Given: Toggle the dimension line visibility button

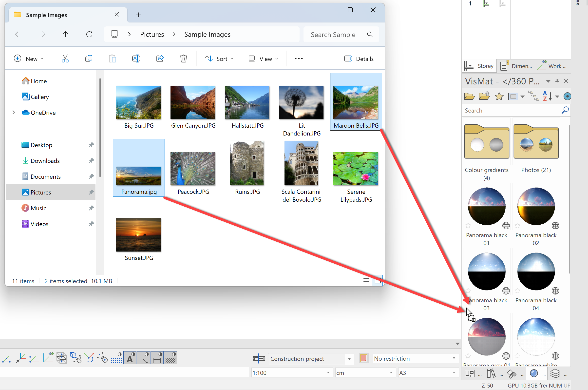Looking at the screenshot, I should [157, 358].
